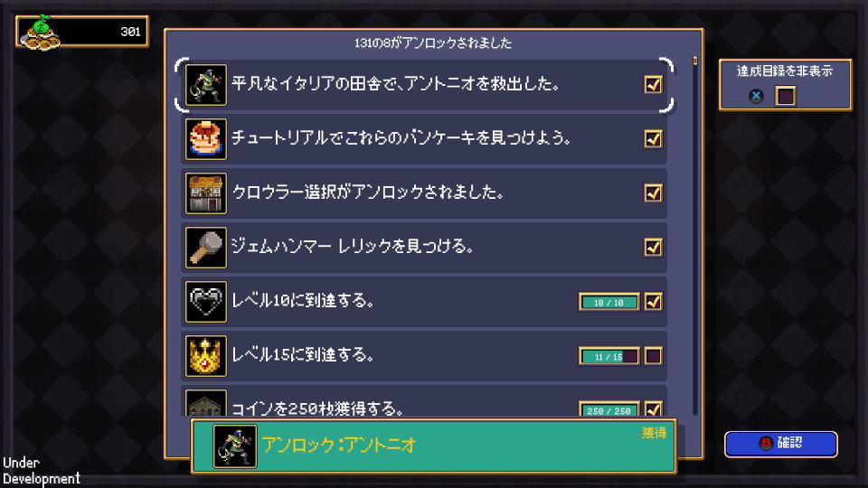This screenshot has height=488, width=868.
Task: Select the 250 coins achievement row
Action: [424, 403]
